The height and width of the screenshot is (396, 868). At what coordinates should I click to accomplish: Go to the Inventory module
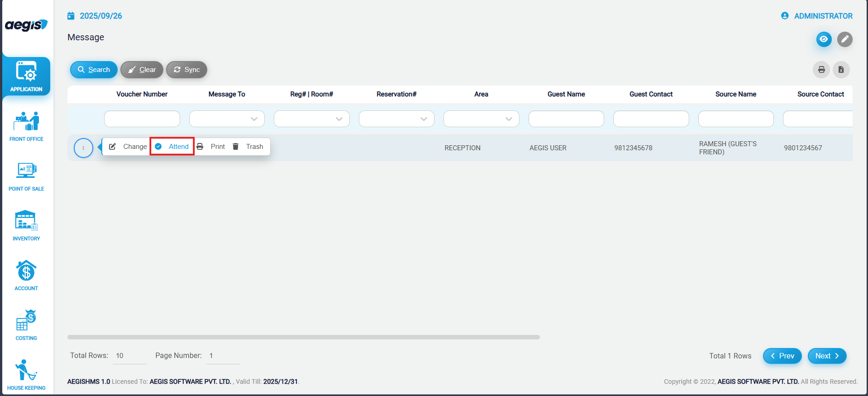tap(26, 225)
